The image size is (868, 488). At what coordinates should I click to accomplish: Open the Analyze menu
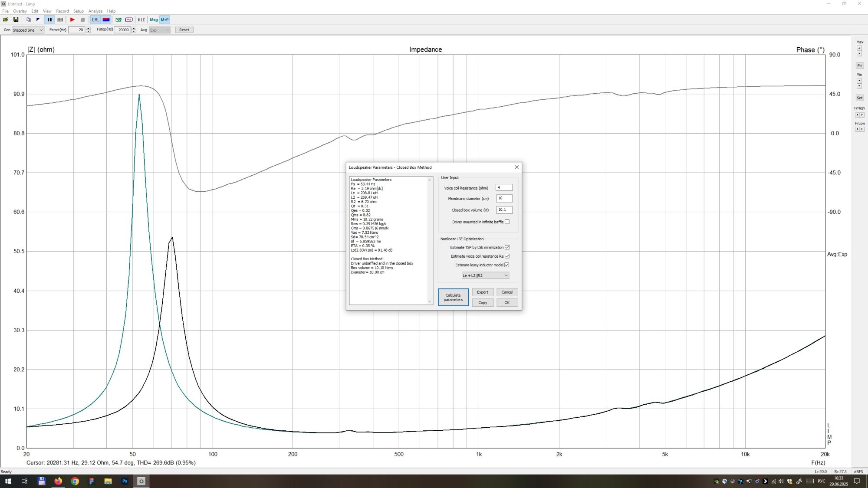[95, 11]
